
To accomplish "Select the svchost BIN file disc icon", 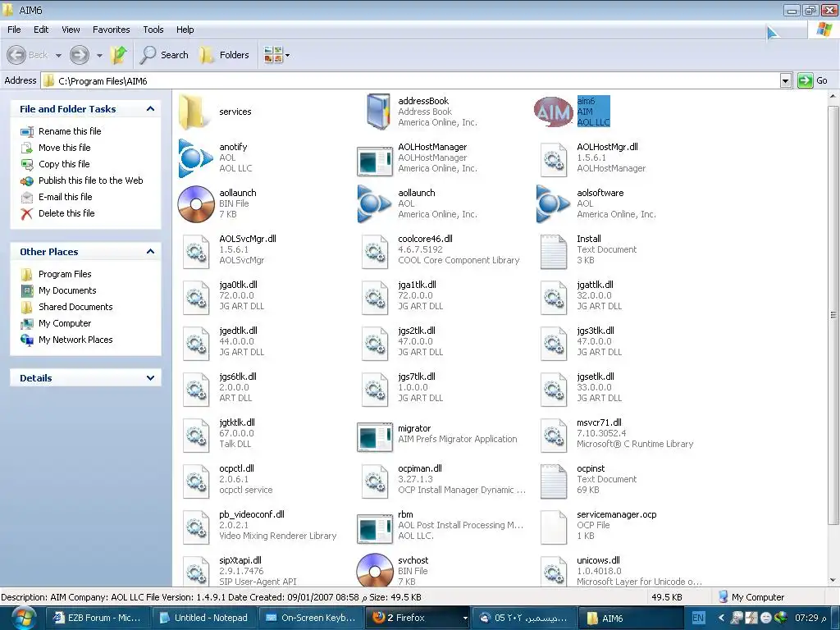I will 375,570.
